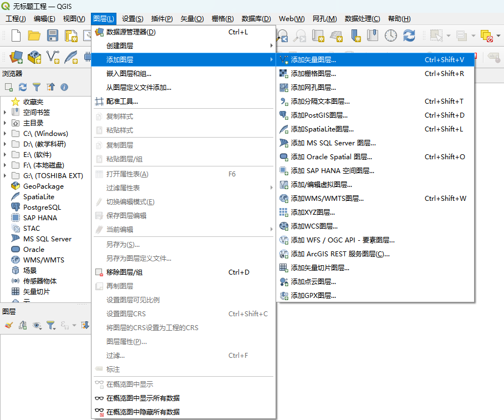504x420 pixels.
Task: Select 矢量切片 in browser tree
Action: (x=37, y=292)
